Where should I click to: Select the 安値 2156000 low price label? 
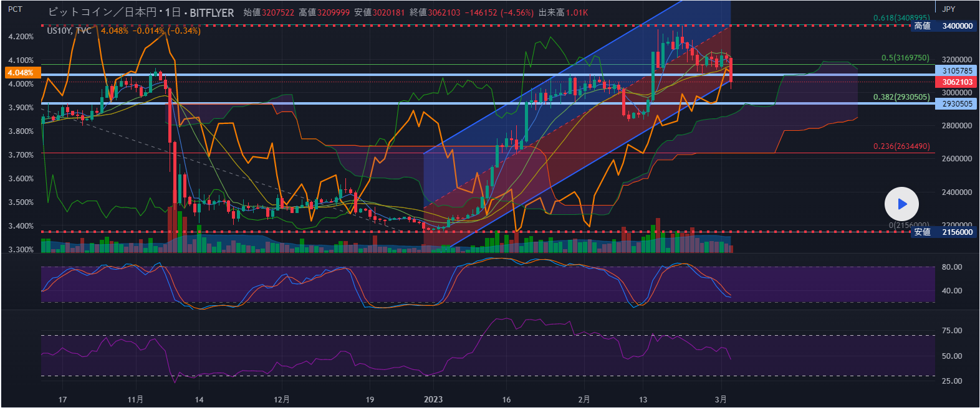tap(943, 232)
